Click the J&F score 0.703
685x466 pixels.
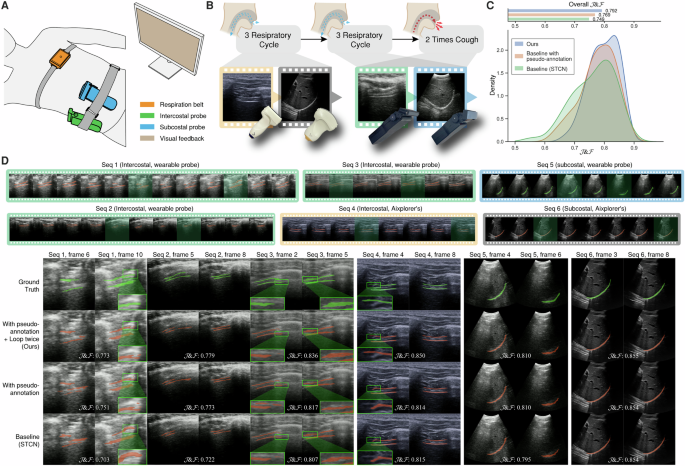[x=94, y=459]
